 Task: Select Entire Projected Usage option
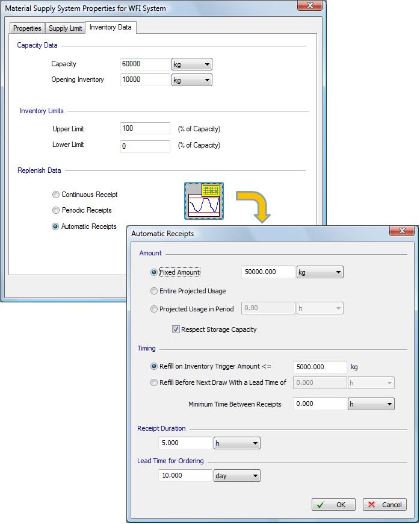click(154, 291)
